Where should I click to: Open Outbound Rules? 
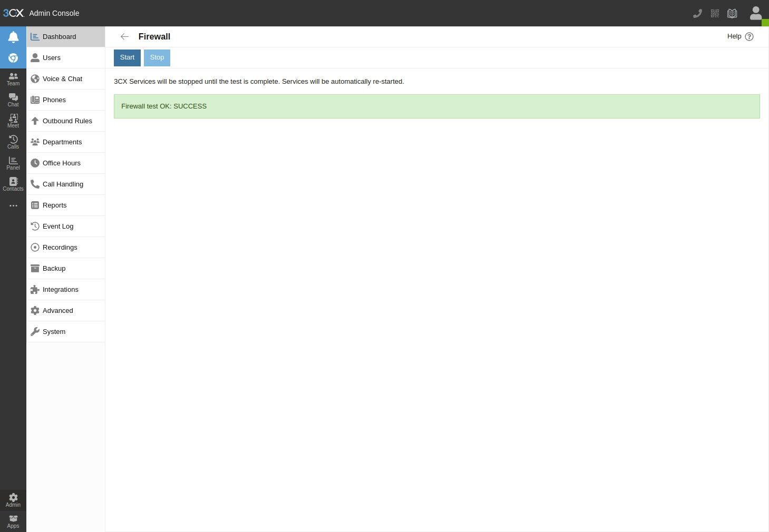(x=66, y=121)
